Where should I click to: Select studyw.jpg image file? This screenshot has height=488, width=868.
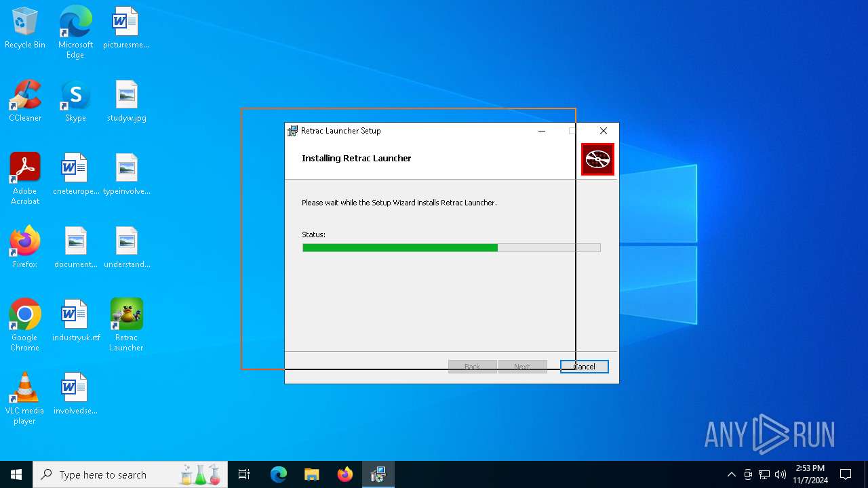coord(126,101)
